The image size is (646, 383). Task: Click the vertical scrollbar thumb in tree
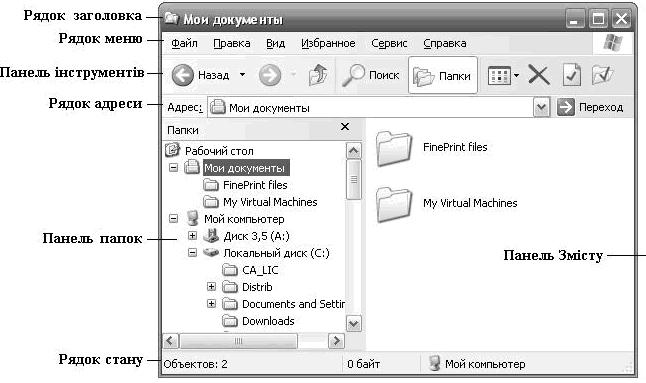point(353,180)
